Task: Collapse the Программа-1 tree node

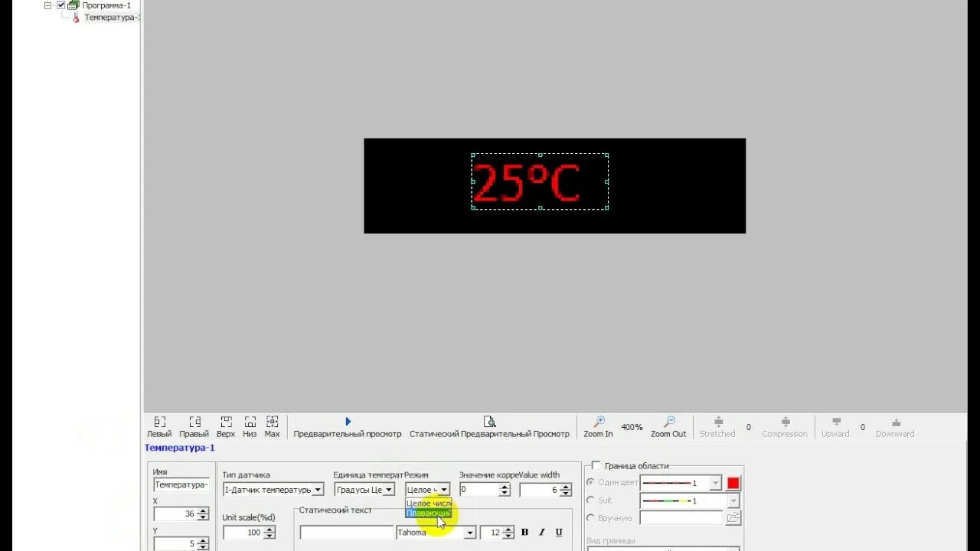Action: coord(47,5)
